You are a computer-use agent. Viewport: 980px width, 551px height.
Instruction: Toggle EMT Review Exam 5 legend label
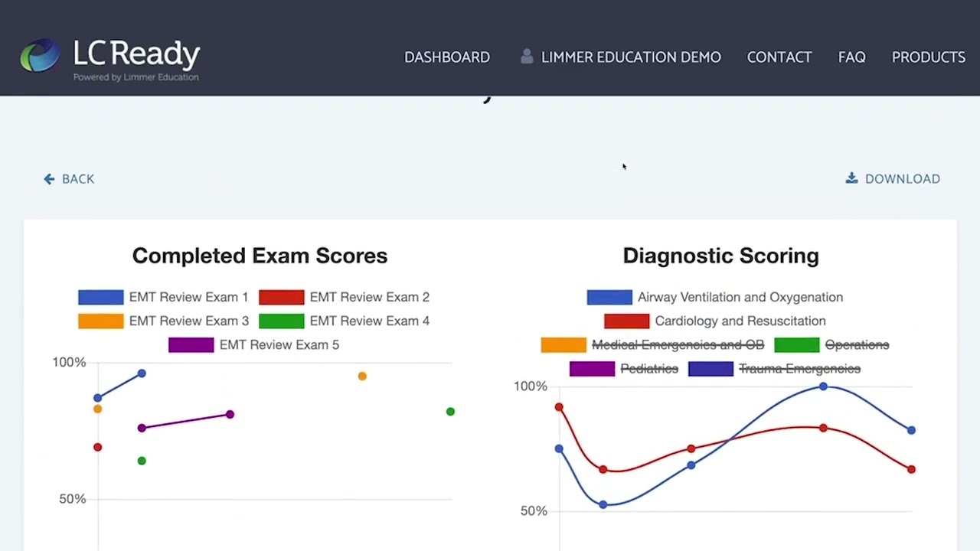[279, 344]
